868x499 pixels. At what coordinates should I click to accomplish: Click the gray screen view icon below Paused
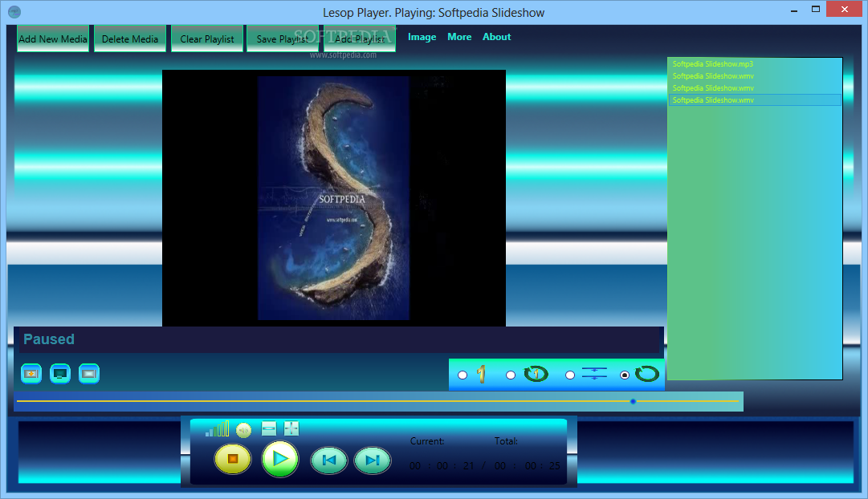[89, 374]
